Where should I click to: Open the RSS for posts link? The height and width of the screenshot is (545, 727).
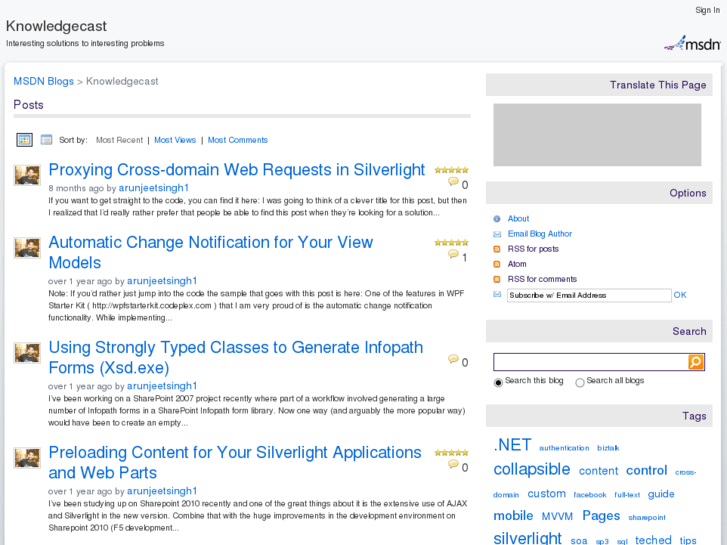point(533,249)
